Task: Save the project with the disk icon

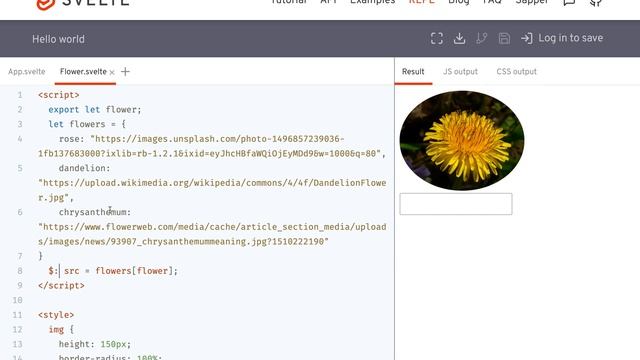Action: pyautogui.click(x=504, y=38)
